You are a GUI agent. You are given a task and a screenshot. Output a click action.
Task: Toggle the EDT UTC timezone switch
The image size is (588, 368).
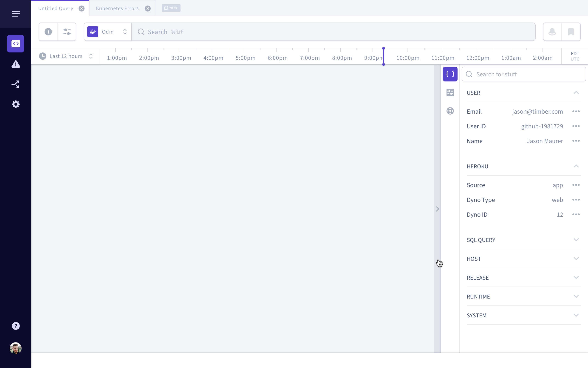575,56
